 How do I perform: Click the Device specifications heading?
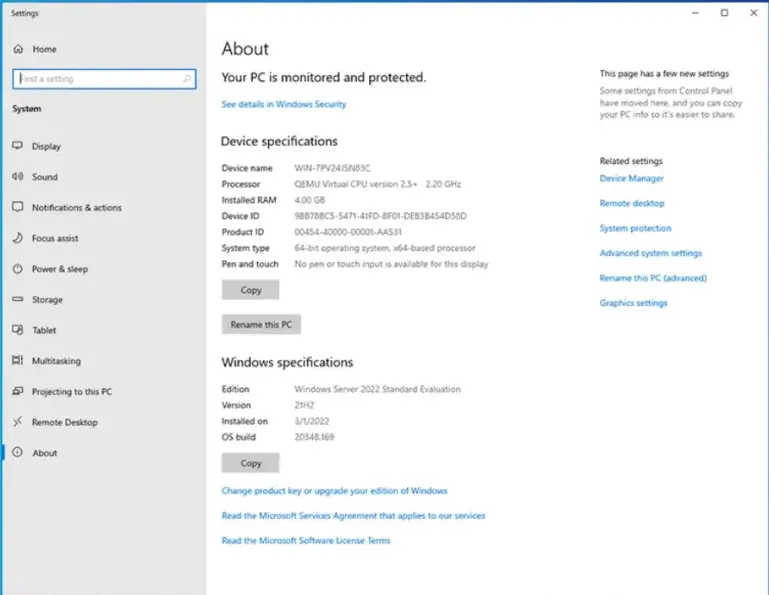point(279,141)
